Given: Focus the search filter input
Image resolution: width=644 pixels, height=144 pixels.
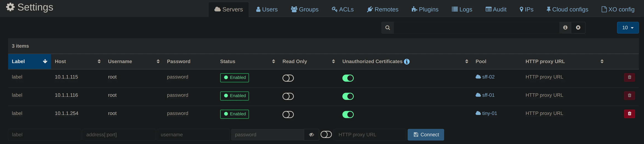Looking at the screenshot, I should pyautogui.click(x=477, y=28).
